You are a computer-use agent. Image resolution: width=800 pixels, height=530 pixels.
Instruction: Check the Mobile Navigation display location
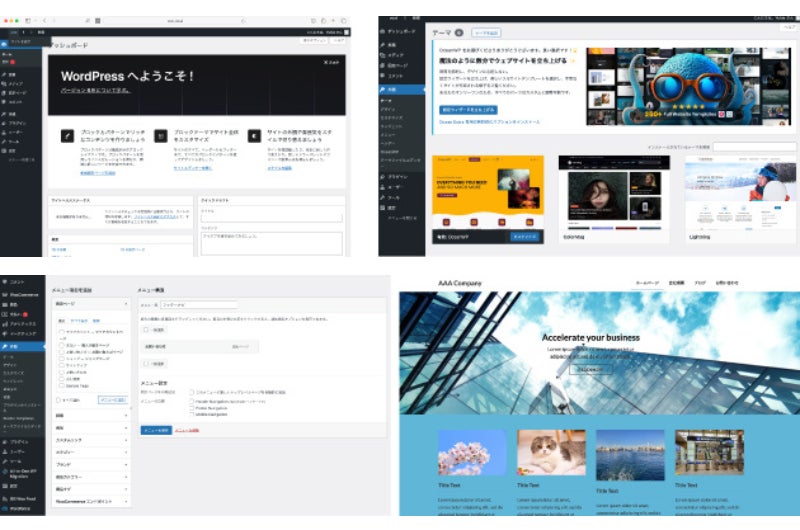[x=192, y=414]
